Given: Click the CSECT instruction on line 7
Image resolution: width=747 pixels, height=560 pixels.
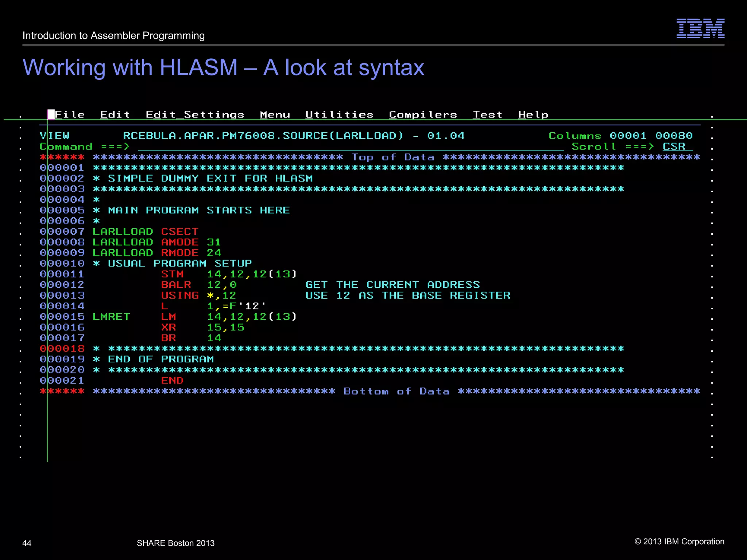Looking at the screenshot, I should click(180, 232).
